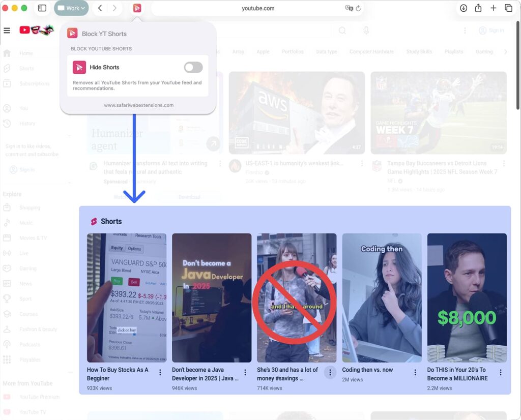Visit www.safariwebextensions.com link in the popup
521x420 pixels.
(138, 106)
